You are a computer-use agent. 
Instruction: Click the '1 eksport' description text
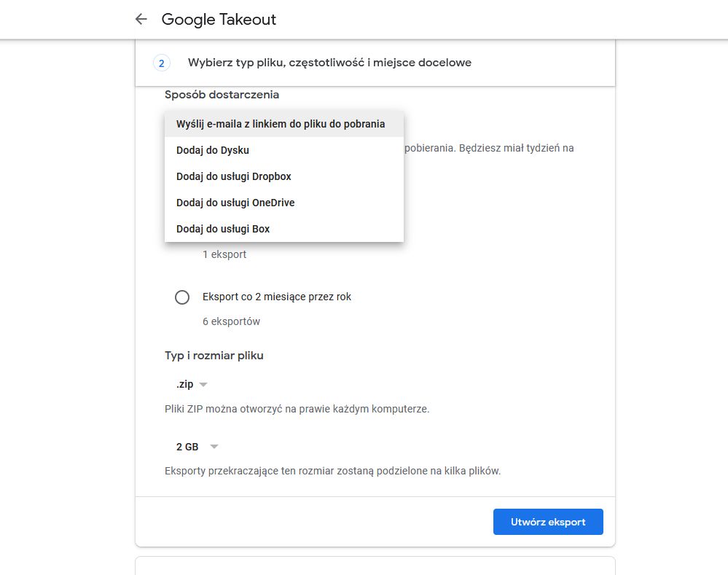point(224,254)
